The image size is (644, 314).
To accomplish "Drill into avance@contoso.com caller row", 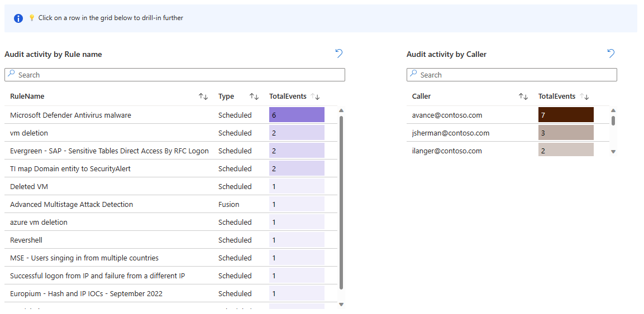I will [x=447, y=115].
